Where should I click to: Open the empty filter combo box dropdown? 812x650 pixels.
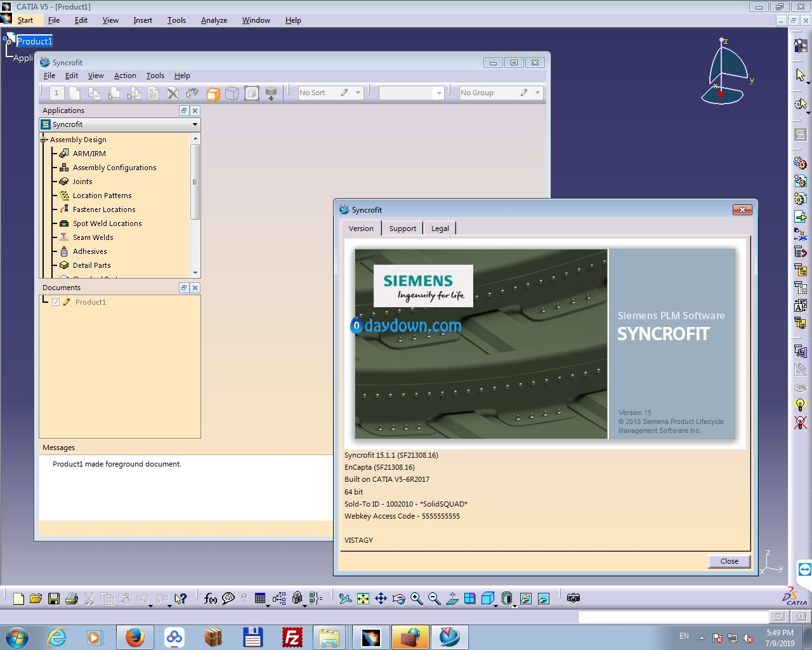coord(438,93)
